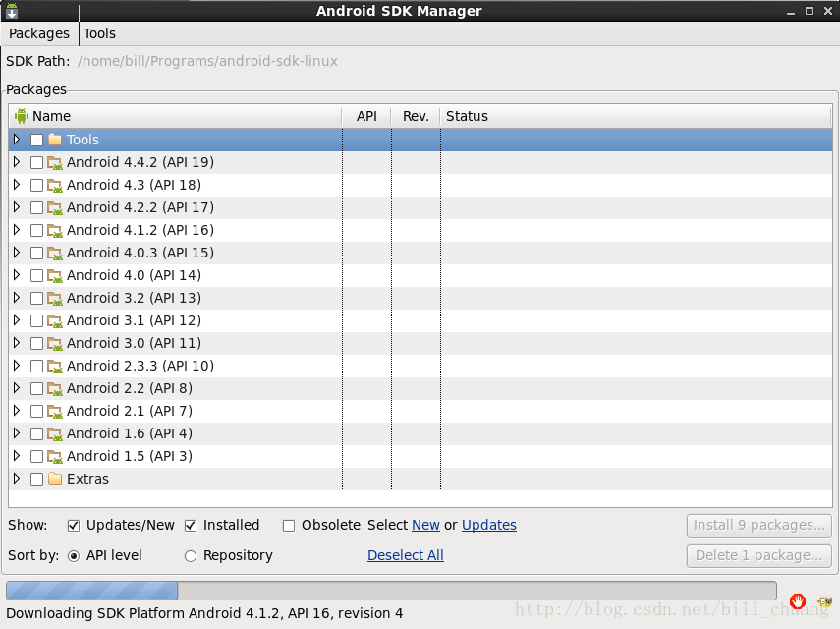Click the Android 3.0 platform folder icon
The image size is (840, 629).
(x=55, y=343)
